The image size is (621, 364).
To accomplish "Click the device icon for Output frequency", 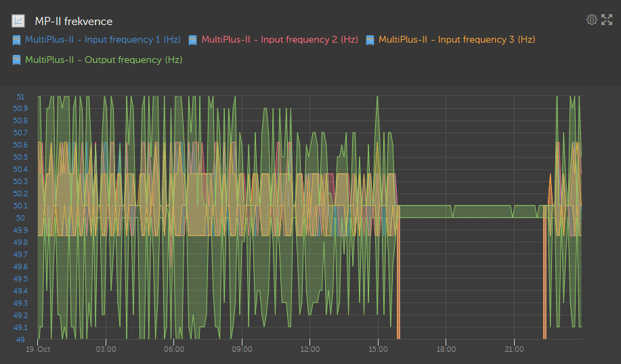I will click(x=17, y=60).
